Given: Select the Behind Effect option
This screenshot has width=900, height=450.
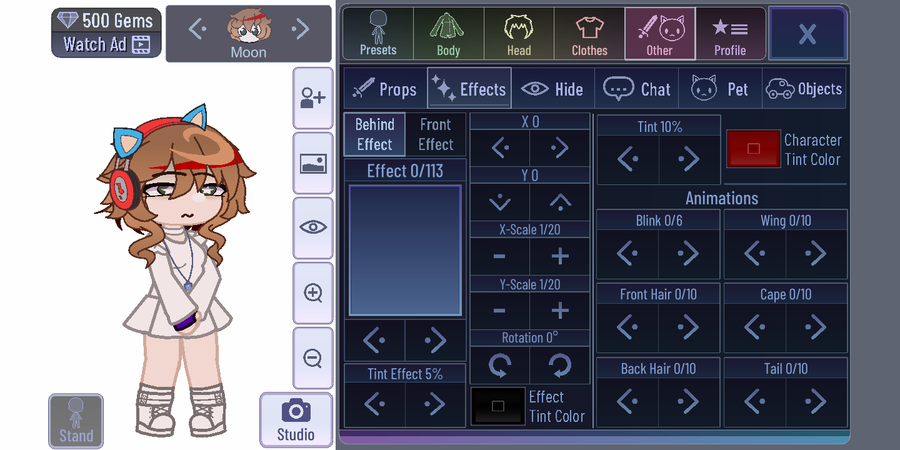Looking at the screenshot, I should (x=374, y=134).
